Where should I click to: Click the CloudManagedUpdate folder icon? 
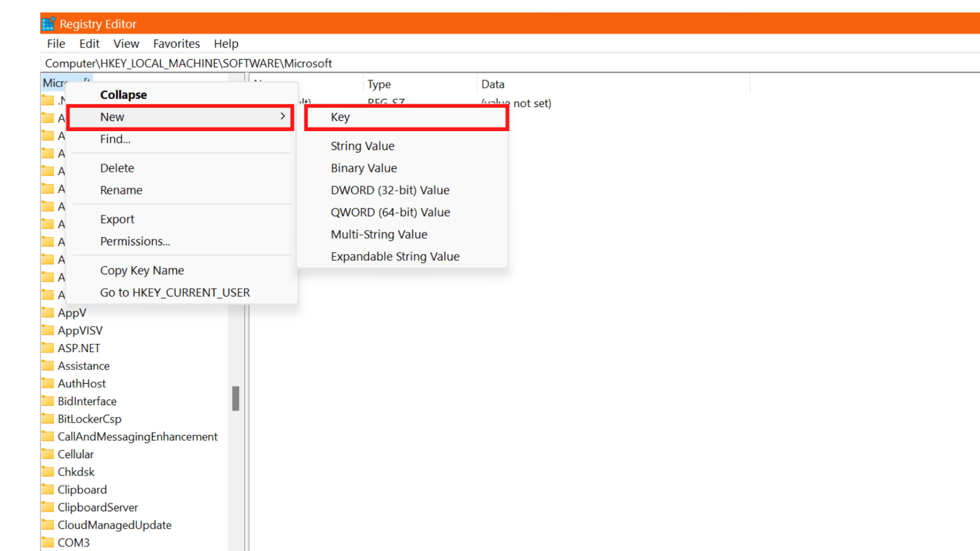click(47, 525)
